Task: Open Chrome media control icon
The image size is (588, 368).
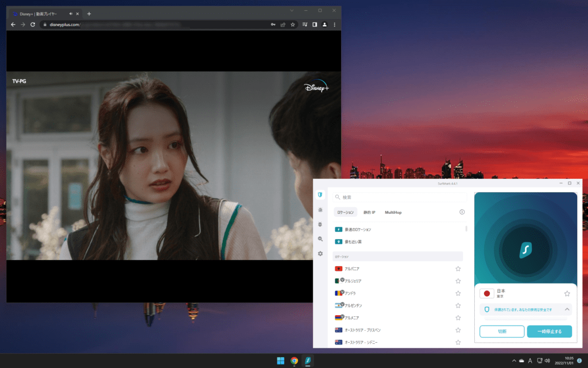Action: [x=305, y=24]
